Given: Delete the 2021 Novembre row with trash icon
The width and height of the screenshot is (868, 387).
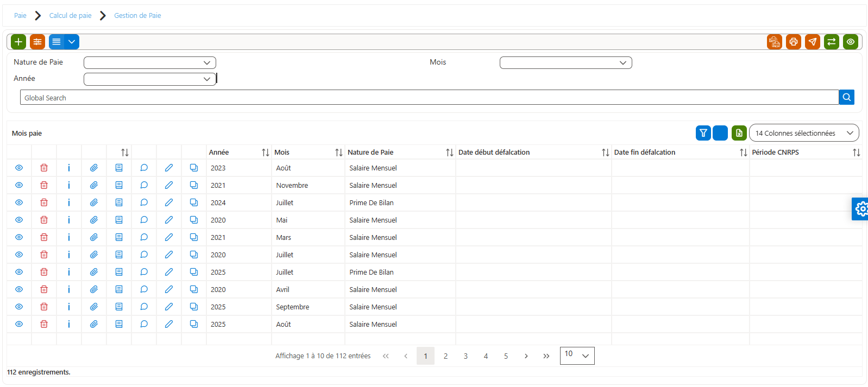Looking at the screenshot, I should pyautogui.click(x=44, y=185).
